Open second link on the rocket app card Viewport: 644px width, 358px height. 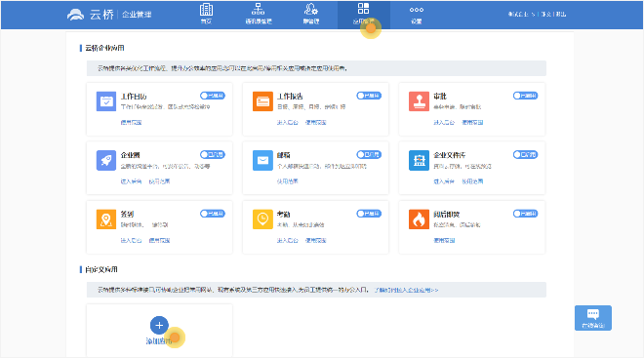pyautogui.click(x=159, y=181)
